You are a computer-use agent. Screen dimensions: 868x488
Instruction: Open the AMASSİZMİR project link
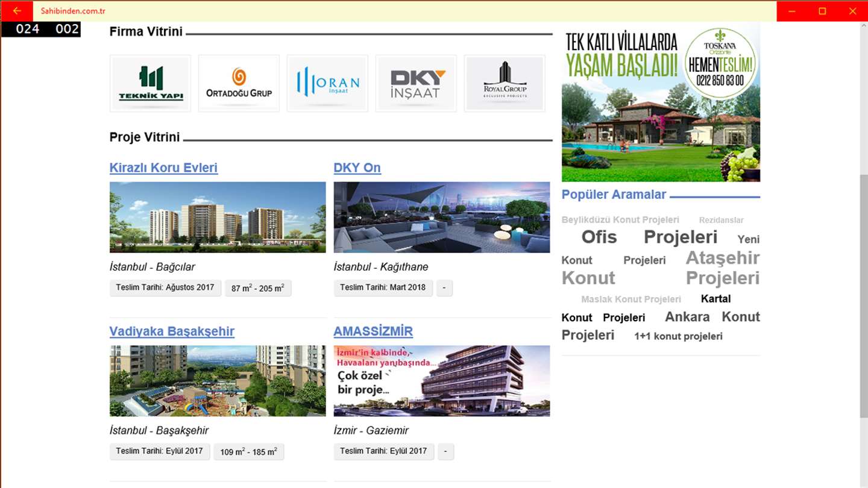(x=373, y=332)
